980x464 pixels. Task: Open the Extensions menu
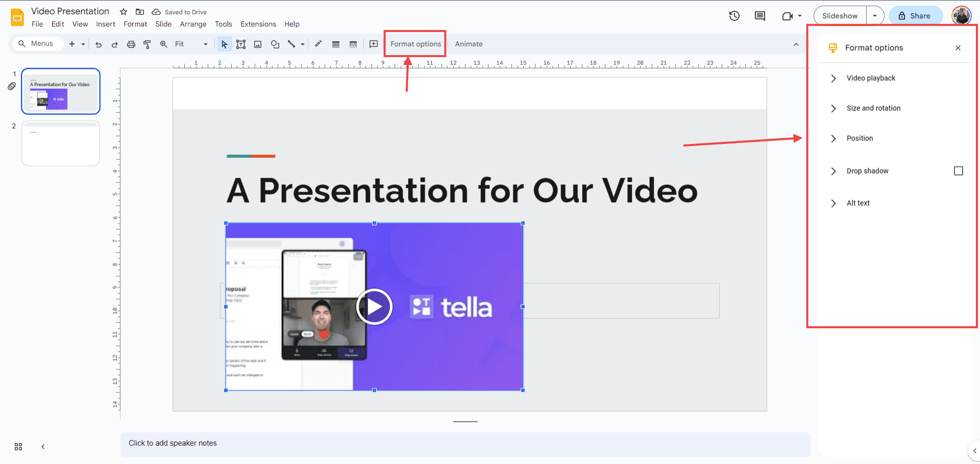pyautogui.click(x=258, y=24)
